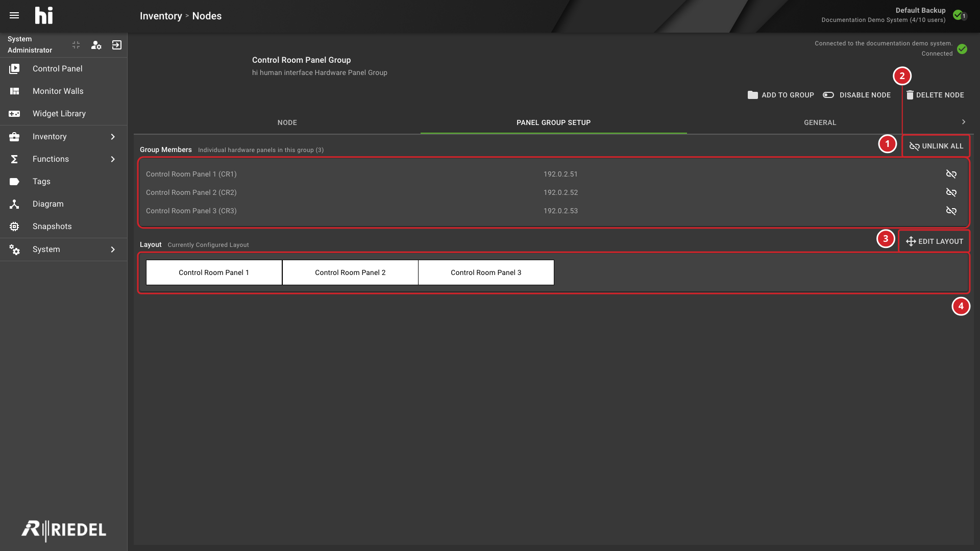This screenshot has width=980, height=551.
Task: Click EDIT LAYOUT button
Action: click(935, 241)
